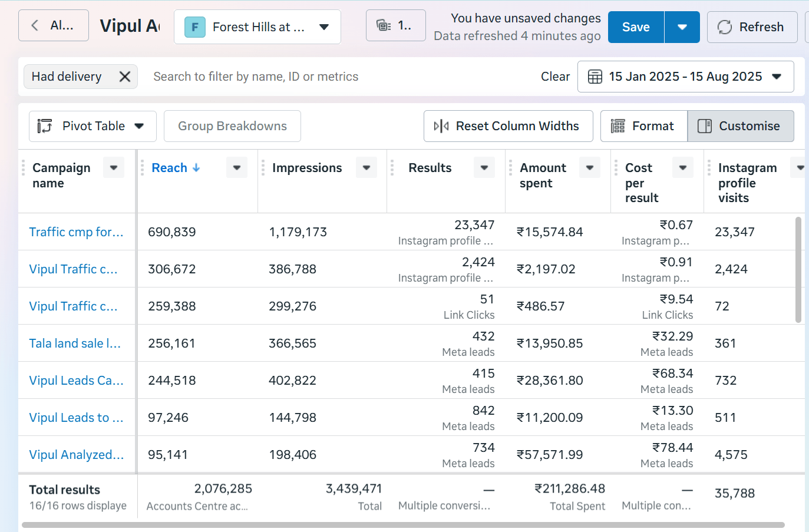Open the Cost per result column menu
The image size is (809, 532).
[x=682, y=168]
